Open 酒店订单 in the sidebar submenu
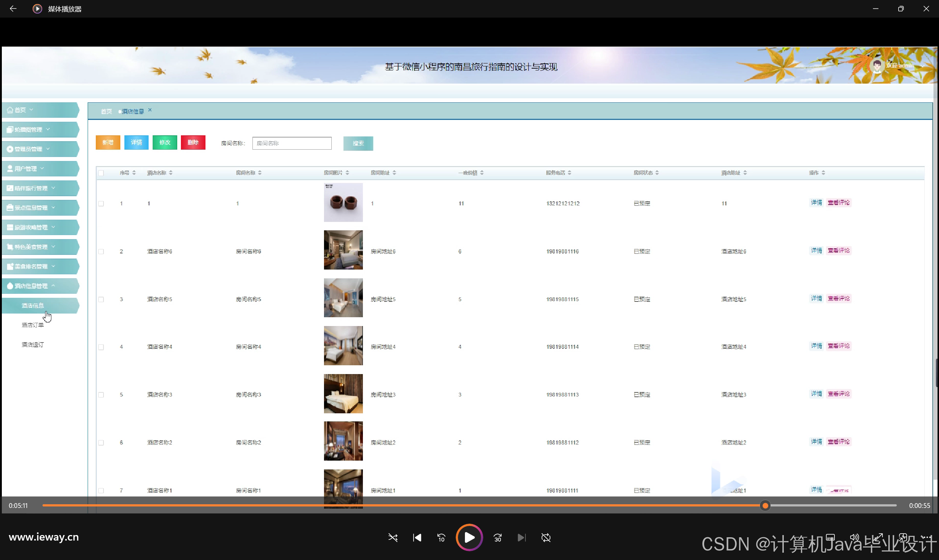 click(x=33, y=325)
